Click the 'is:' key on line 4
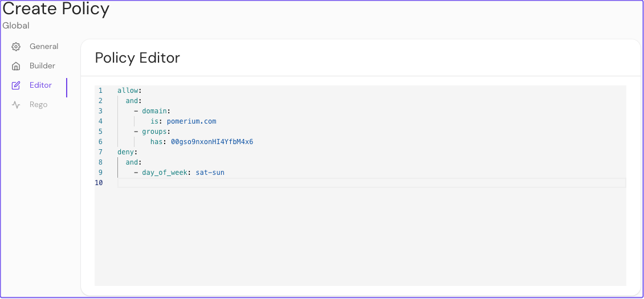 click(x=157, y=121)
